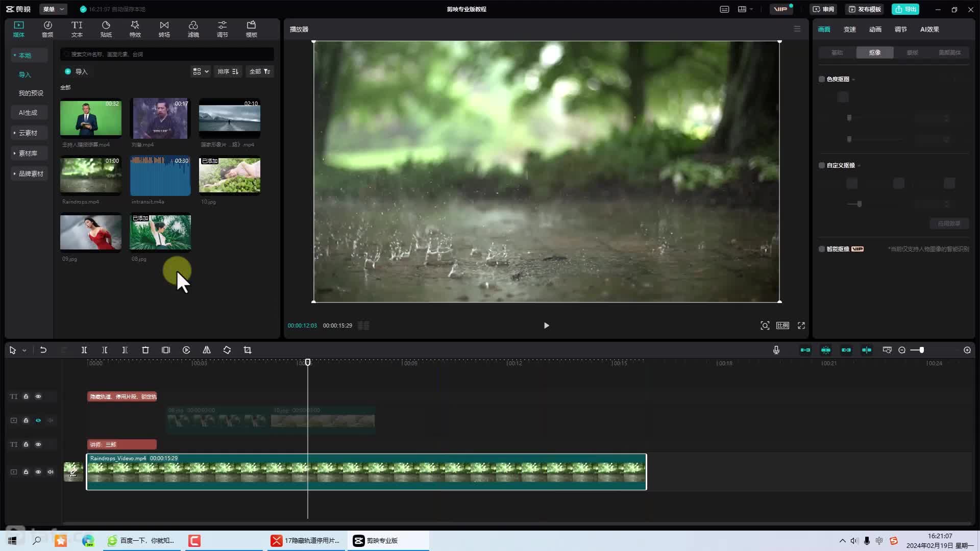Click the microphone record voiceover icon
980x551 pixels.
coord(776,350)
